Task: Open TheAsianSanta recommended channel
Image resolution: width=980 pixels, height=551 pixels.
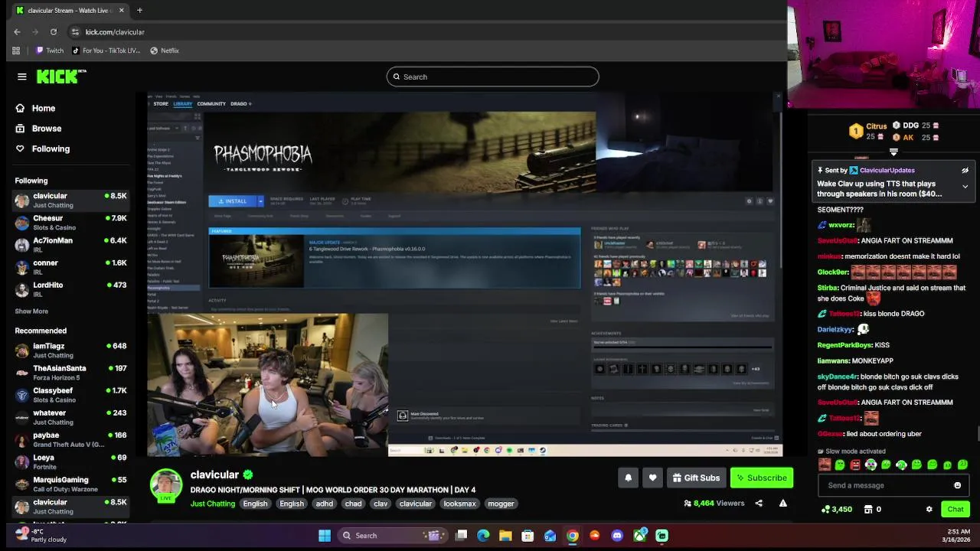Action: coord(70,373)
